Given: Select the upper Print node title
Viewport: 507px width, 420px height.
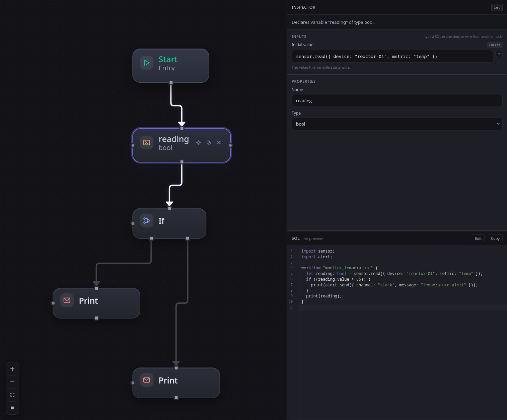Looking at the screenshot, I should click(88, 301).
